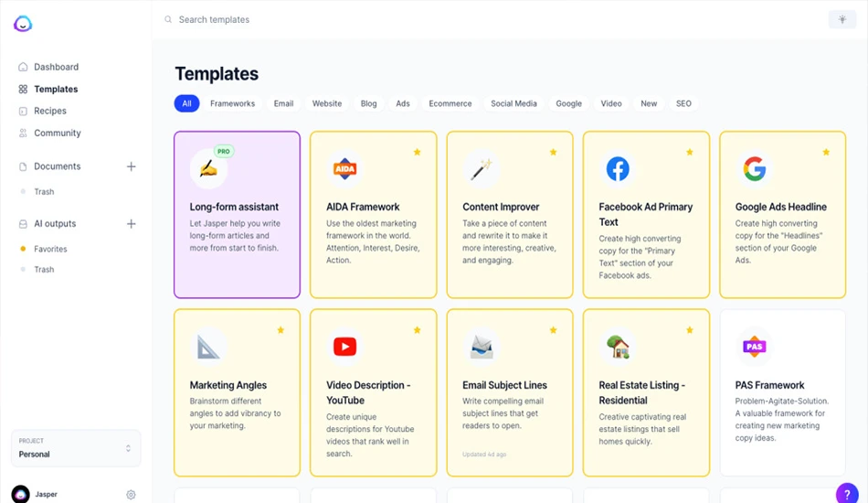Click the Jasper logo icon
Screen dimensions: 868x503
23,23
